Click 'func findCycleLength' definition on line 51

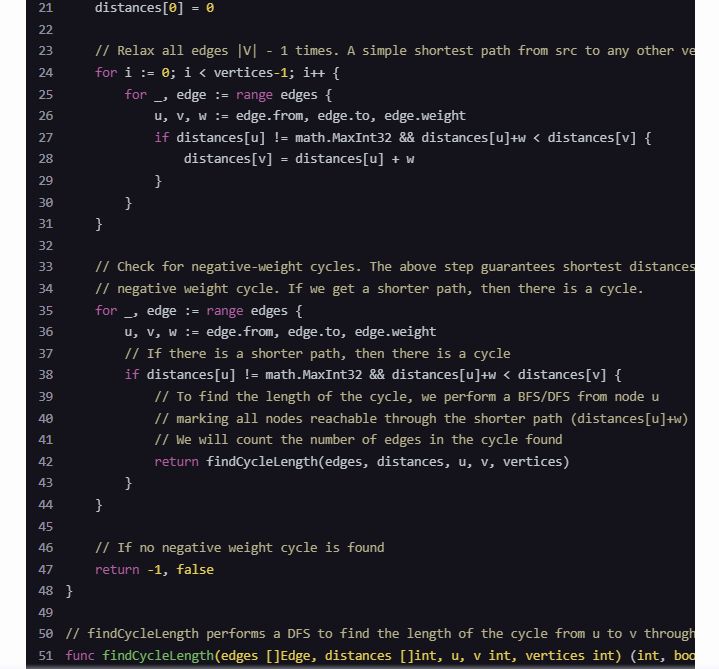tap(139, 656)
